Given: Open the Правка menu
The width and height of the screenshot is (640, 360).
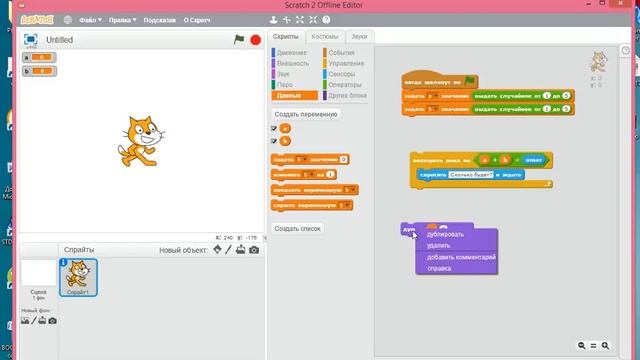Looking at the screenshot, I should (122, 20).
